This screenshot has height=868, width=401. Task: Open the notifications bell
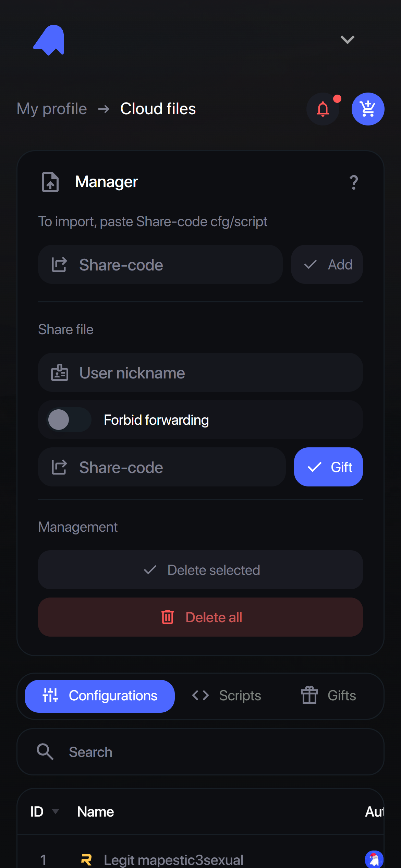pyautogui.click(x=323, y=109)
